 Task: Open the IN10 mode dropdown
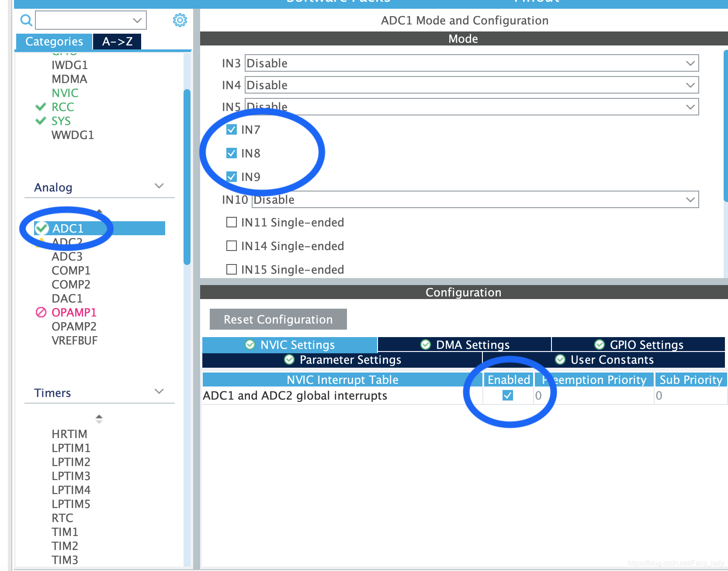tap(475, 199)
